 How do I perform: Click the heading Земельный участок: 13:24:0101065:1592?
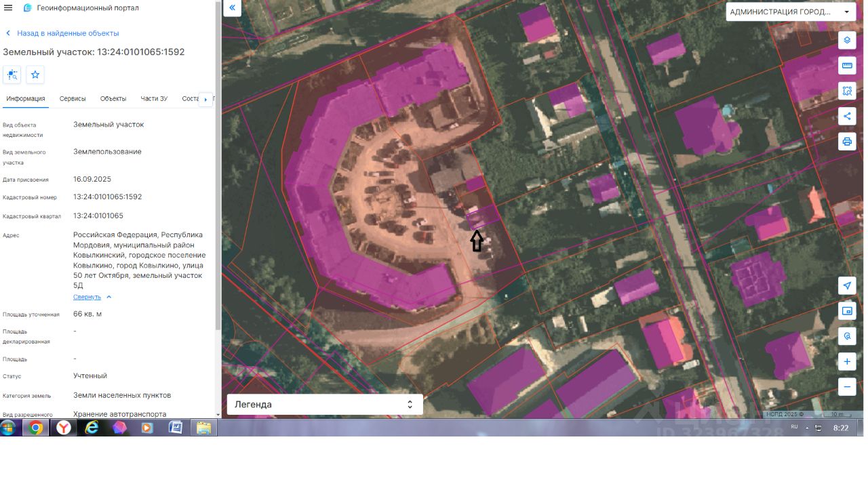pyautogui.click(x=94, y=52)
